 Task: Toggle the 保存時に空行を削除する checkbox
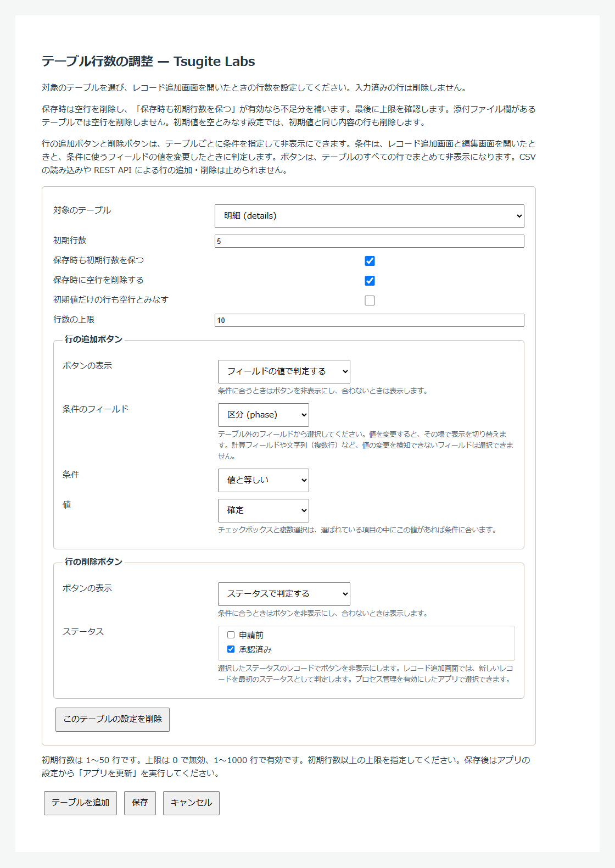pyautogui.click(x=370, y=281)
